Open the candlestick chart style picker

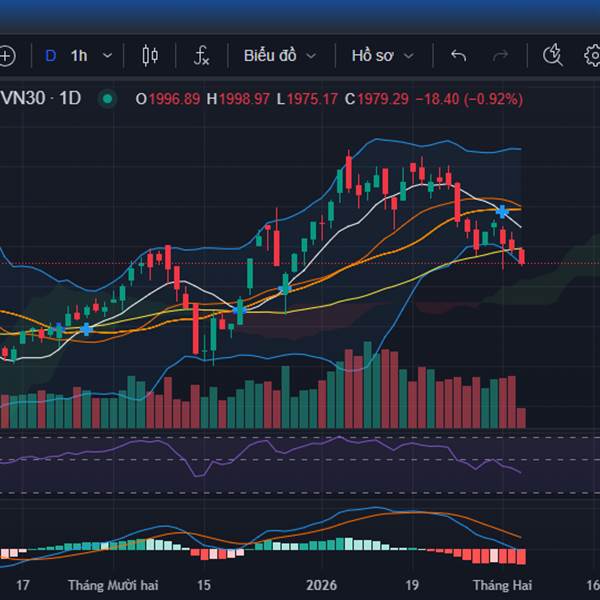point(150,56)
